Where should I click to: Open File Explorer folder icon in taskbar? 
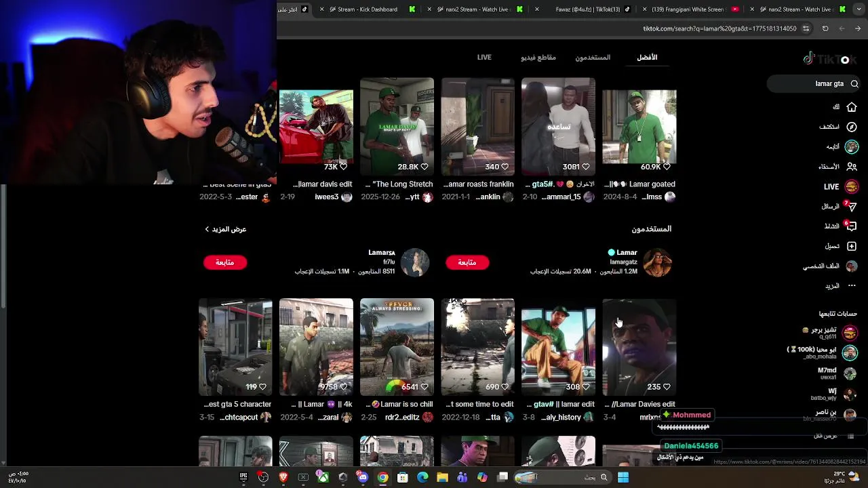[442, 477]
